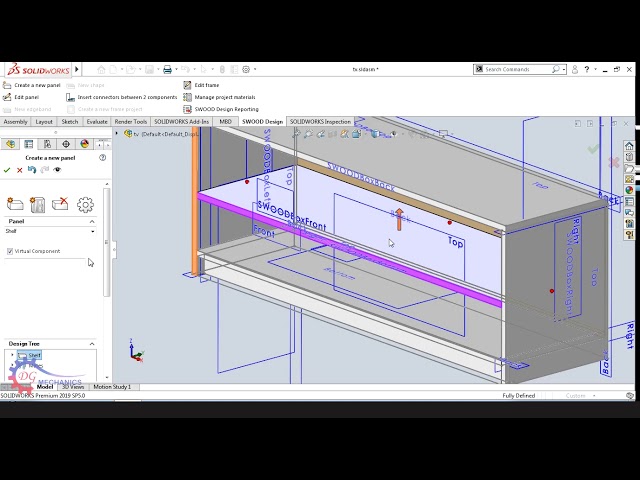Switch to the Layout tab
Screen dimensions: 640x480
(x=44, y=122)
